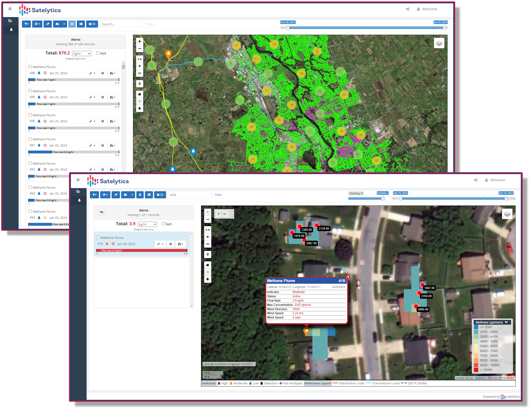Close the Methane Plume 419 popup
Image resolution: width=532 pixels, height=411 pixels.
[x=348, y=277]
